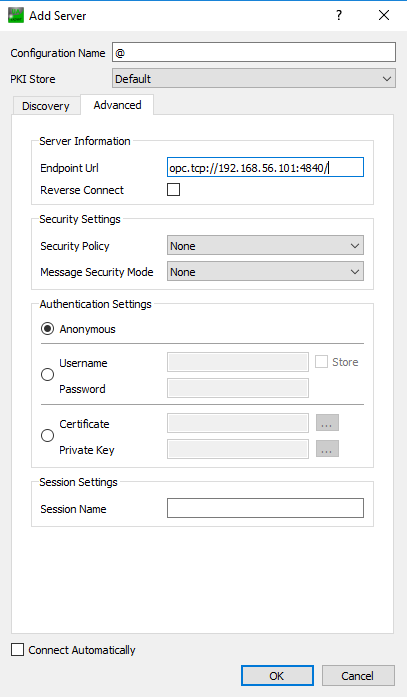
Task: Select the Certificate authentication radio button
Action: point(47,435)
